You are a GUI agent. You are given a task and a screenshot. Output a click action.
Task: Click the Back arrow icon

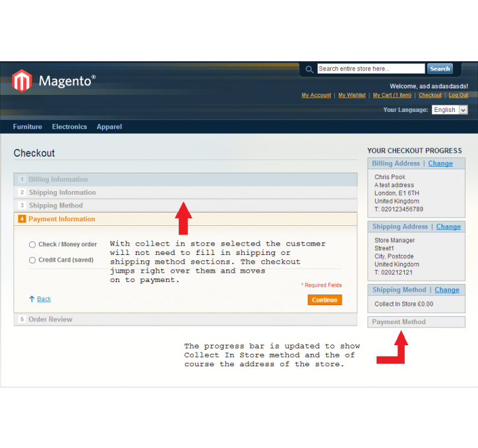(x=32, y=298)
